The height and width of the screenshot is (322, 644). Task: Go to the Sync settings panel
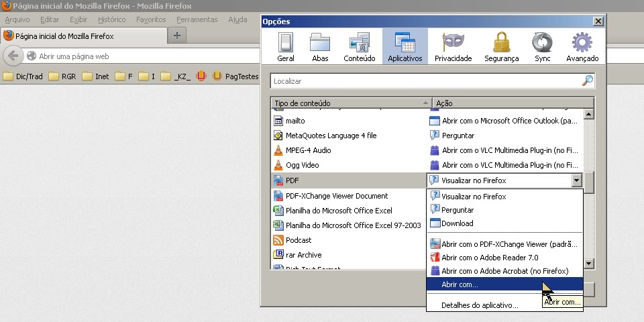coord(542,47)
